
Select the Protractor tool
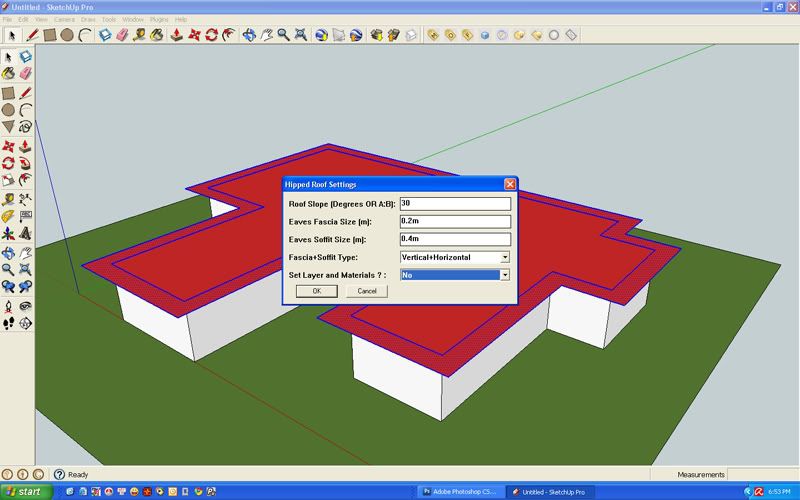[x=8, y=216]
